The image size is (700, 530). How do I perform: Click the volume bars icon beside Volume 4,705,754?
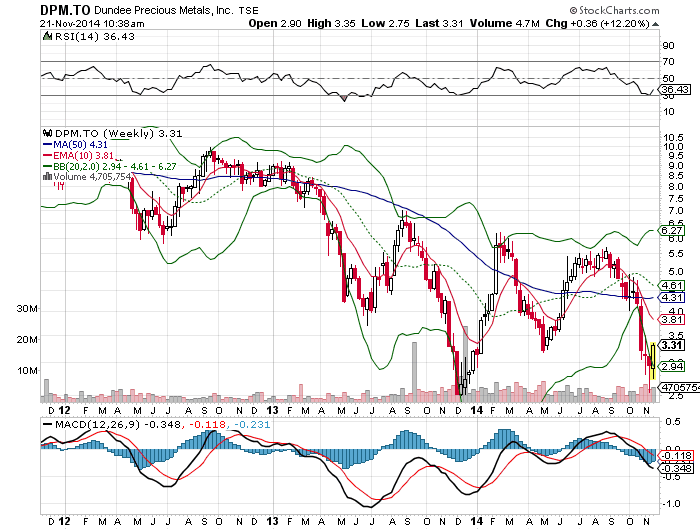tap(47, 176)
